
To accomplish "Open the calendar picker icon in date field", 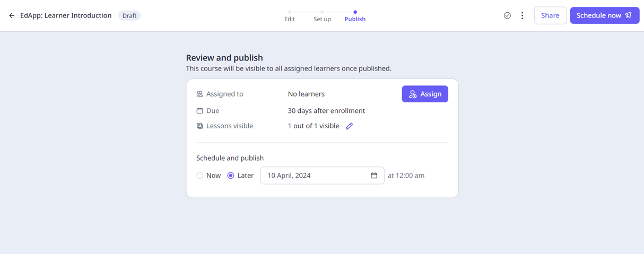I will tap(374, 176).
